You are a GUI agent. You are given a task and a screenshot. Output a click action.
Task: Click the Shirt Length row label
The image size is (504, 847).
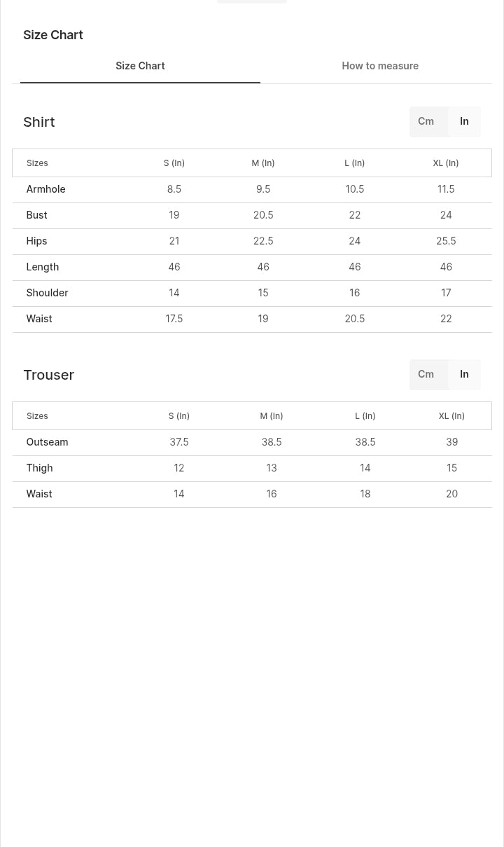tap(43, 267)
